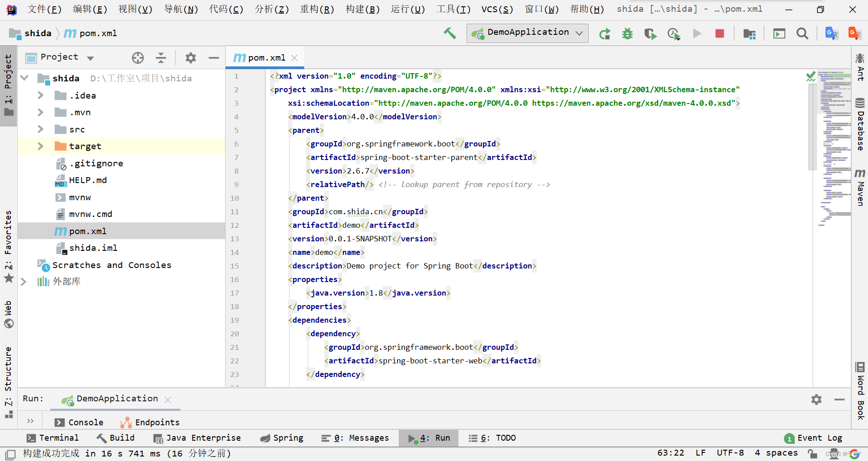Screen dimensions: 868x461
Task: Toggle tool window bars icon in status bar
Action: tap(10, 454)
